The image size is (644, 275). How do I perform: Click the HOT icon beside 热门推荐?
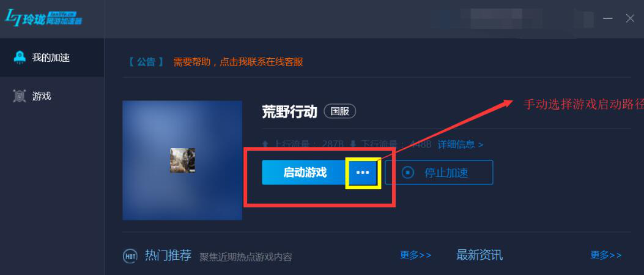coord(130,255)
